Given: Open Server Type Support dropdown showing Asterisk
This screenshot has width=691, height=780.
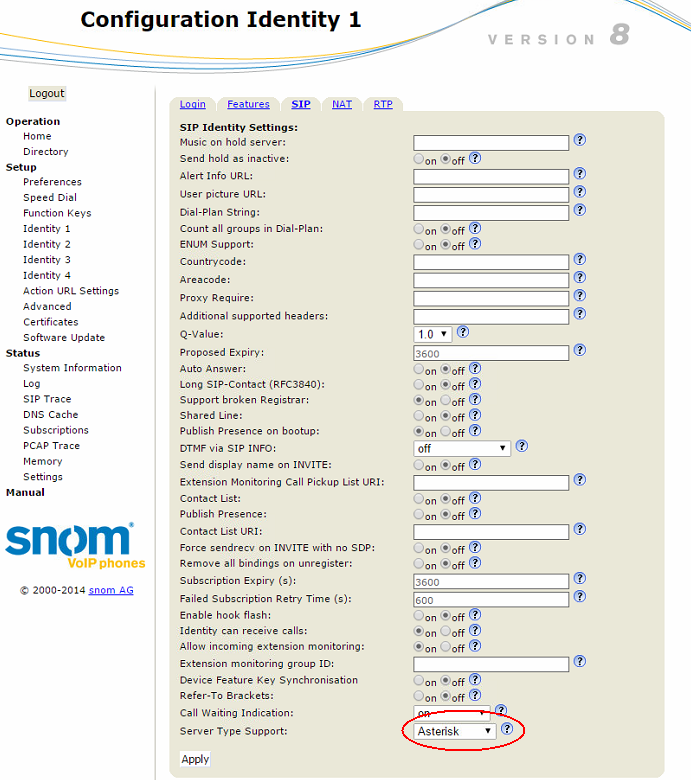Looking at the screenshot, I should pyautogui.click(x=454, y=732).
